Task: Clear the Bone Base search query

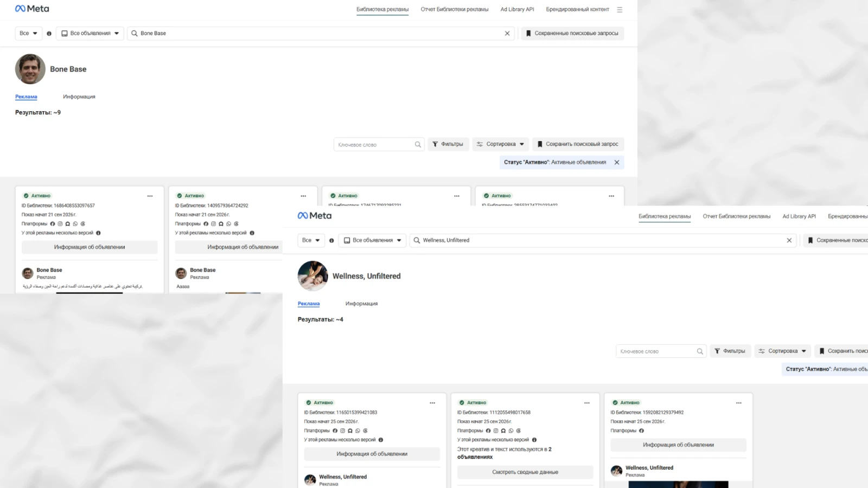Action: 507,33
